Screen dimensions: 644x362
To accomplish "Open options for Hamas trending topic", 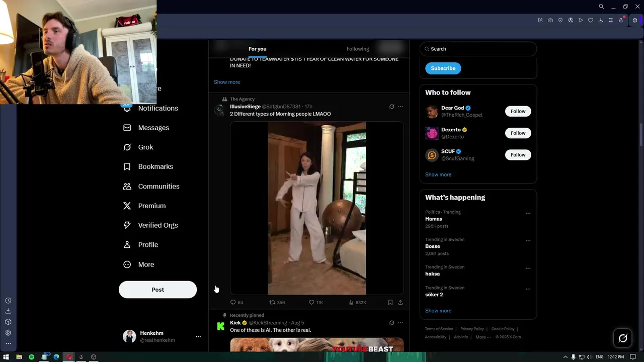I will [x=528, y=213].
